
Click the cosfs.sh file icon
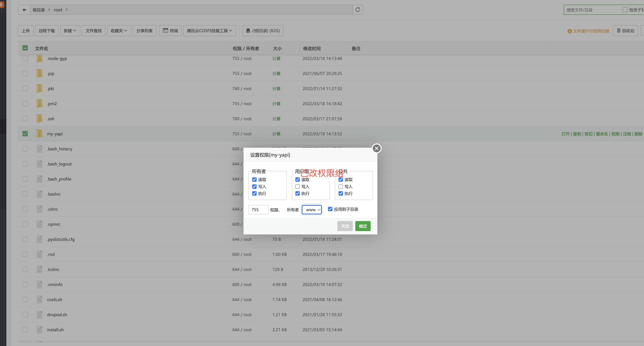pos(39,299)
